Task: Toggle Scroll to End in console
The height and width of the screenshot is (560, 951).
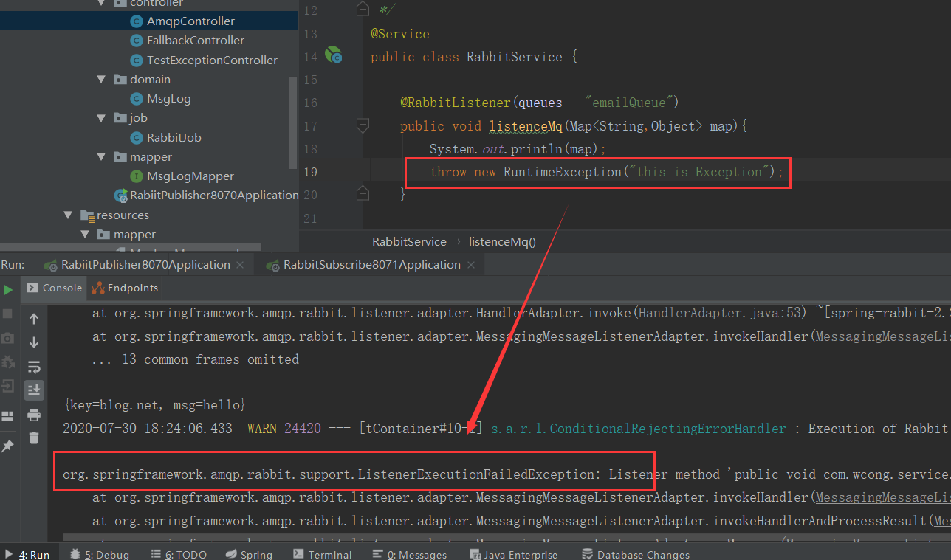Action: click(34, 389)
